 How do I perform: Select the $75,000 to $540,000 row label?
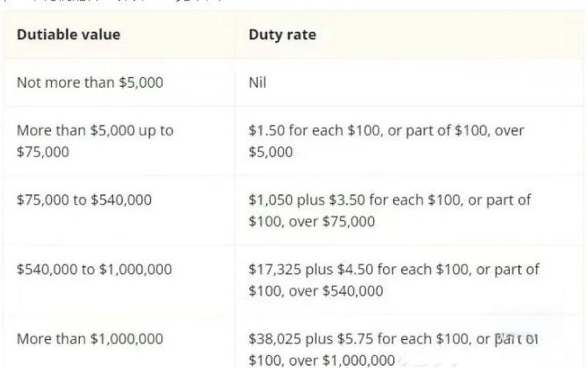(x=85, y=200)
